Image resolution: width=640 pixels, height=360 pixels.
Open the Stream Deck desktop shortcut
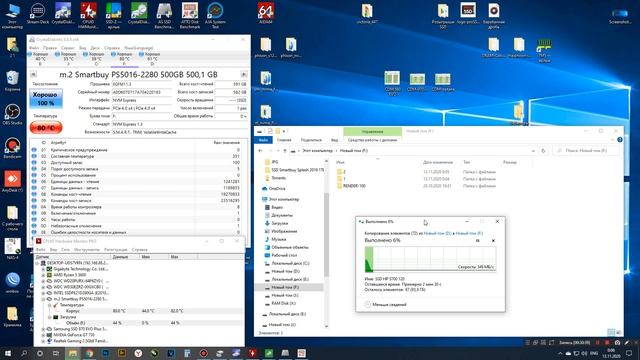pos(38,13)
